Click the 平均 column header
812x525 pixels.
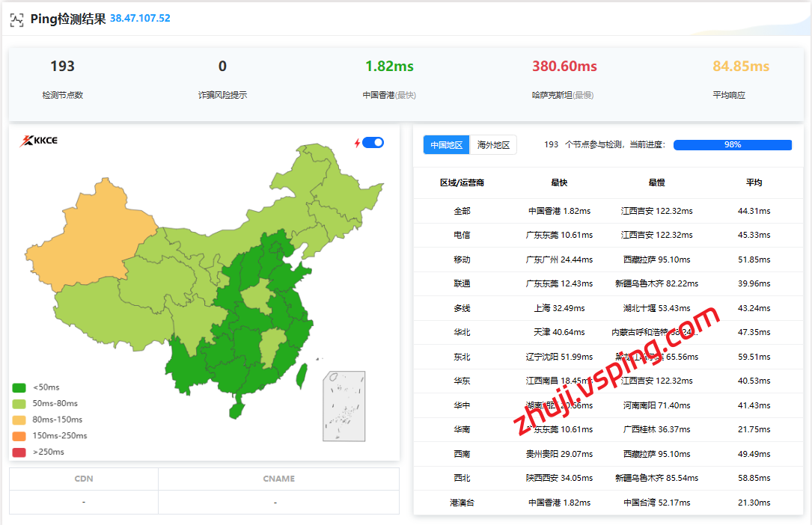coord(754,182)
